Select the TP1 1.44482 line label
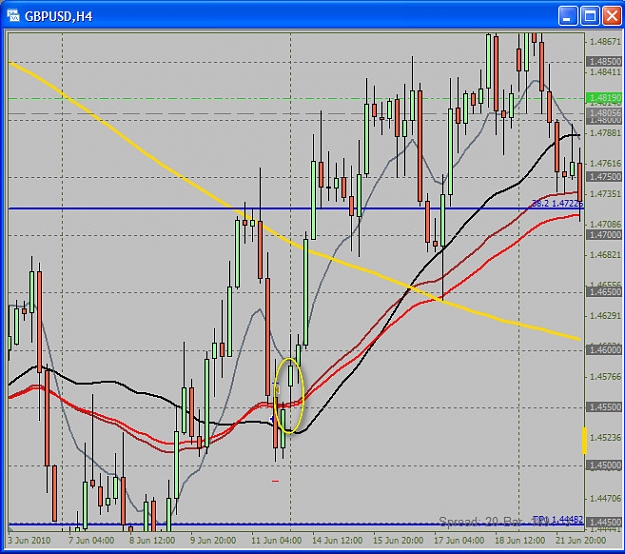The height and width of the screenshot is (554, 625). point(558,520)
